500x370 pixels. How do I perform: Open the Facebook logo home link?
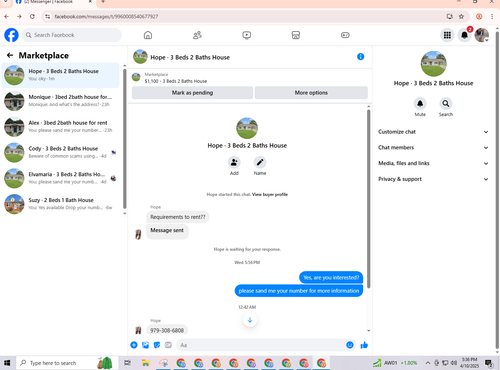pos(11,35)
